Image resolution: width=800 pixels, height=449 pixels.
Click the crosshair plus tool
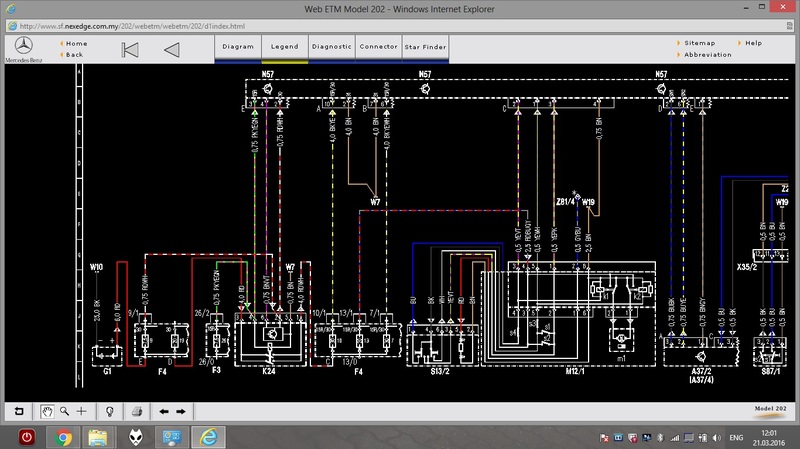(x=81, y=411)
